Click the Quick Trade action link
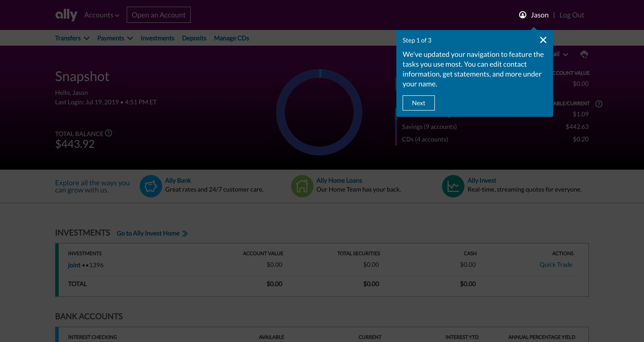This screenshot has height=342, width=644. click(556, 264)
